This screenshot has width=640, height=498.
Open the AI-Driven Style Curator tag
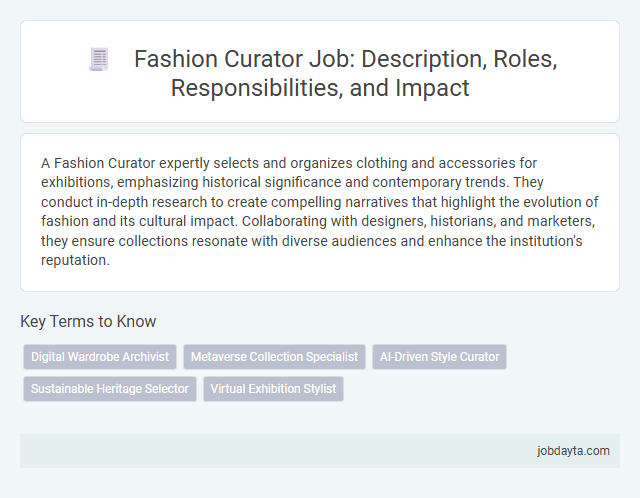pos(440,357)
